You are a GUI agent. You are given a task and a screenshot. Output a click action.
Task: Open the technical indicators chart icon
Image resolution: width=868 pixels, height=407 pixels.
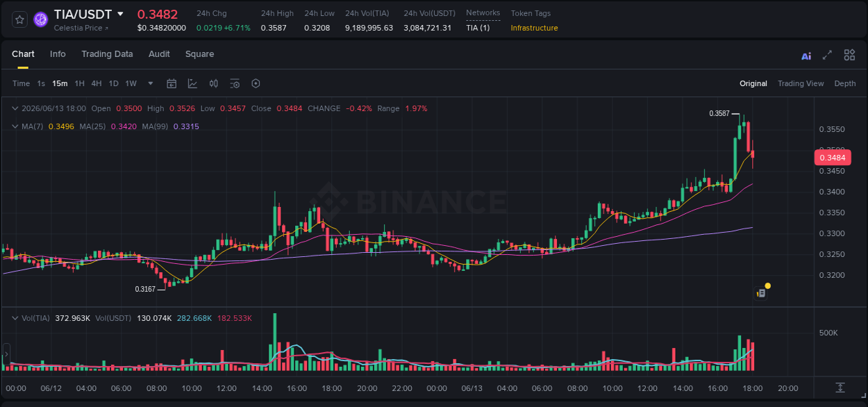click(192, 83)
